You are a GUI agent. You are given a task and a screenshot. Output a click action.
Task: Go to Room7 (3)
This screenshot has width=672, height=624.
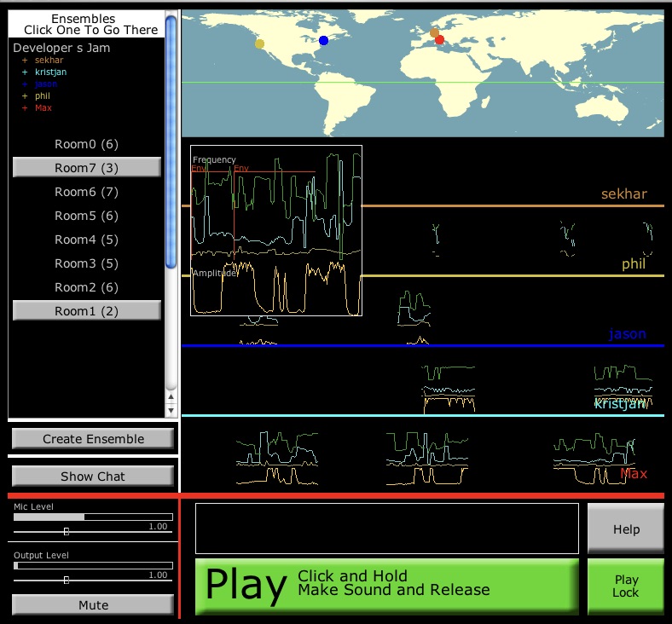[86, 168]
